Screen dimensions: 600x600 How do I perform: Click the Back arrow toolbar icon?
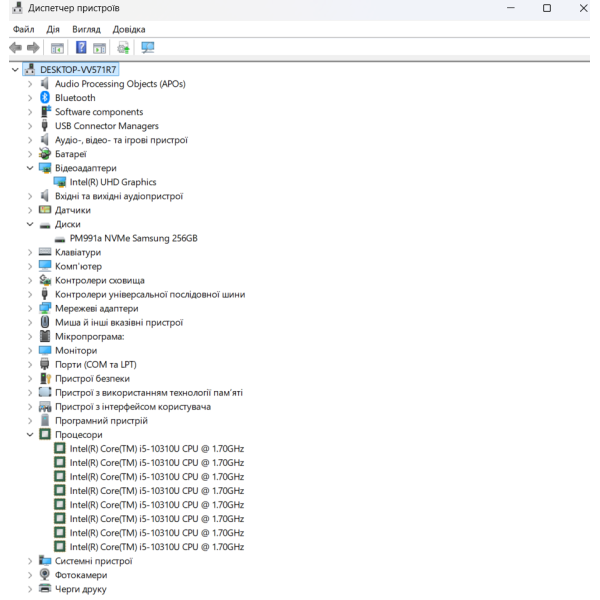click(15, 48)
